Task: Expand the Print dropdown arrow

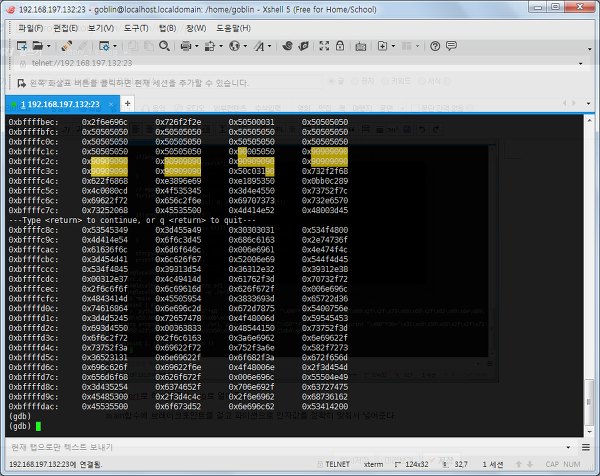Action: (x=197, y=46)
